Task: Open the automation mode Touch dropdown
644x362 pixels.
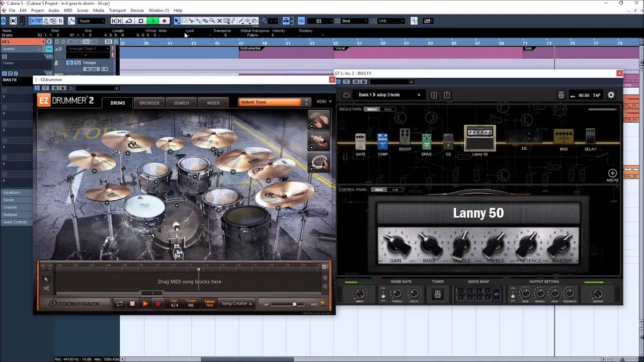Action: (x=92, y=21)
